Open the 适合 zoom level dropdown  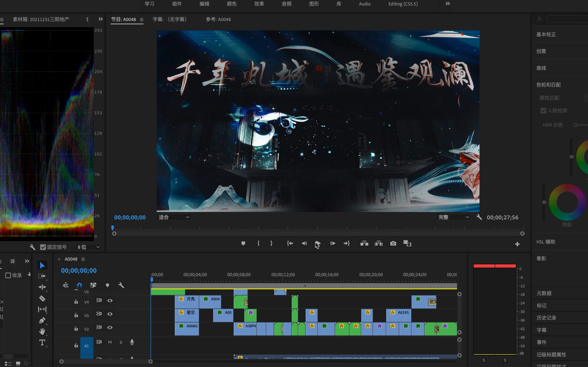pos(174,217)
